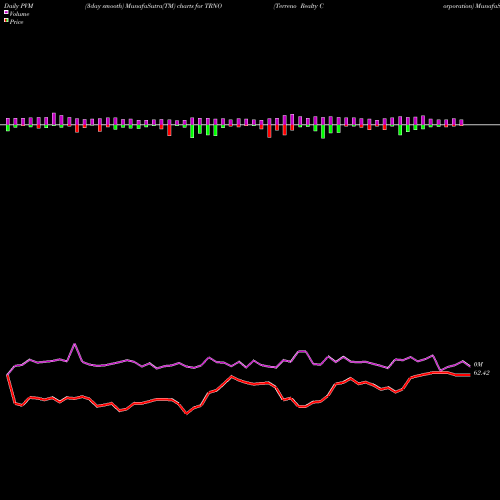Image resolution: width=500 pixels, height=500 pixels.
Task: Click the '0M' volume value label
Action: coord(478,365)
